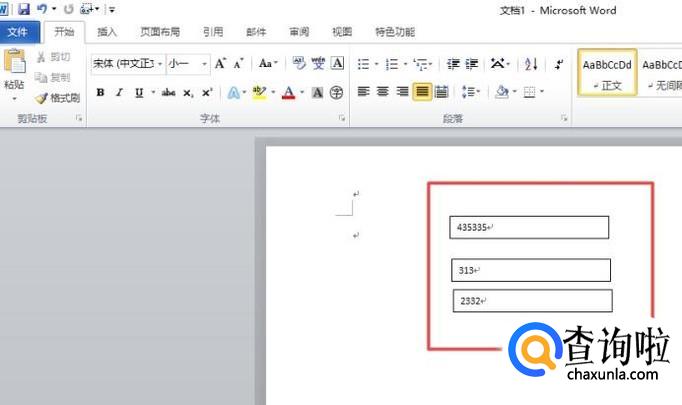Open the undo history dropdown arrow
This screenshot has width=682, height=405.
pyautogui.click(x=54, y=9)
